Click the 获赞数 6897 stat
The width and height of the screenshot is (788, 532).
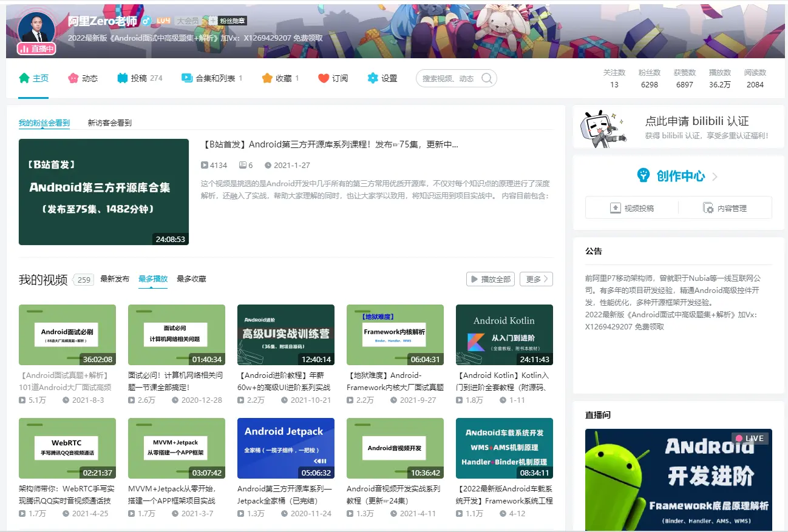pyautogui.click(x=685, y=78)
